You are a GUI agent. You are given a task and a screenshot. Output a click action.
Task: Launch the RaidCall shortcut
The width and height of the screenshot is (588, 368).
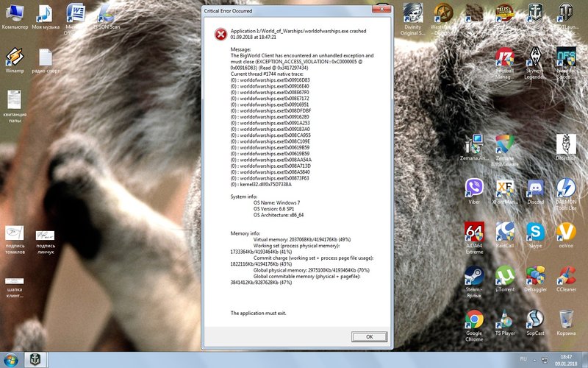pos(504,235)
